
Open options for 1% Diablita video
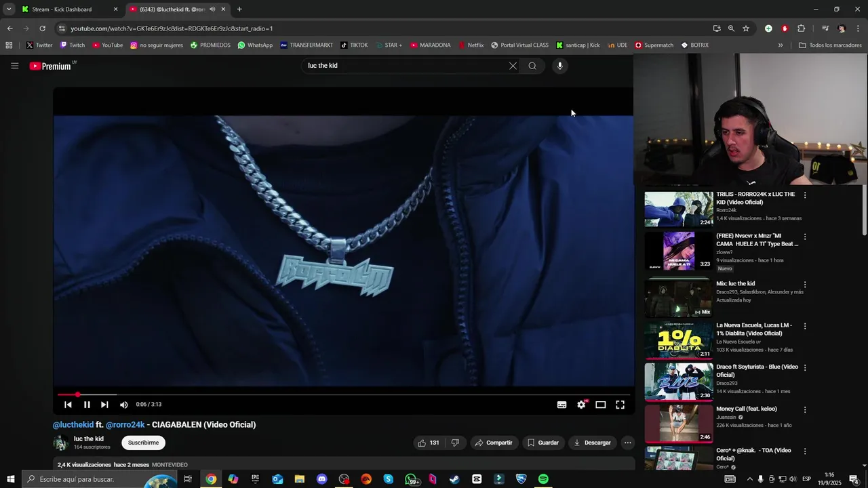tap(805, 326)
